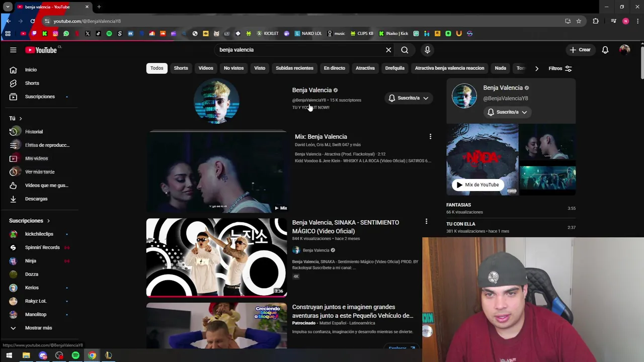The image size is (644, 362).
Task: Select the En directo filter chip
Action: 335,68
